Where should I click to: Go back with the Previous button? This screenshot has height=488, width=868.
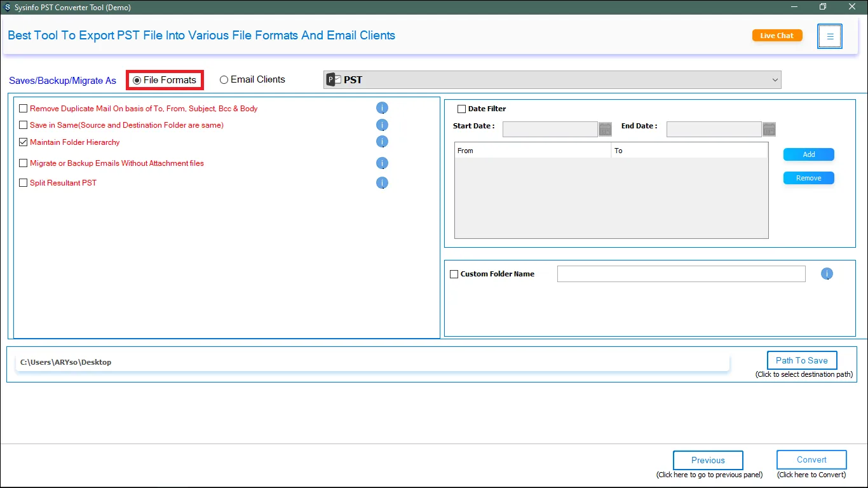coord(708,460)
